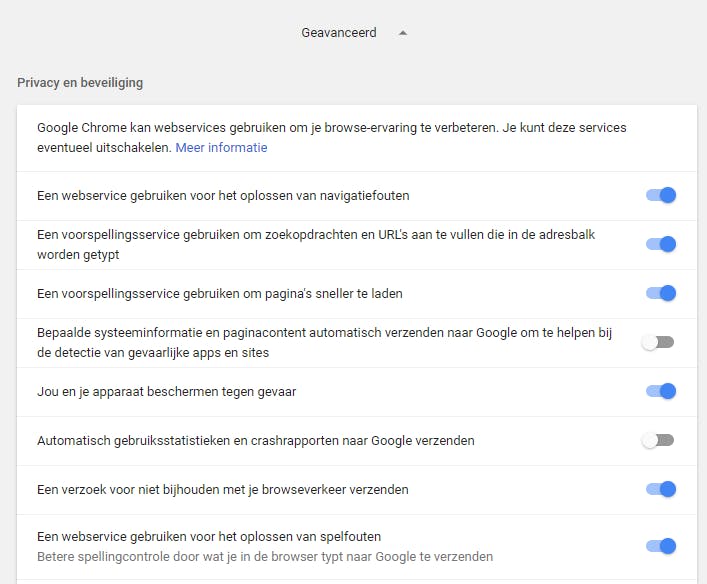Disable the niet bijhouden verzoek toggle
The image size is (707, 584).
[661, 489]
